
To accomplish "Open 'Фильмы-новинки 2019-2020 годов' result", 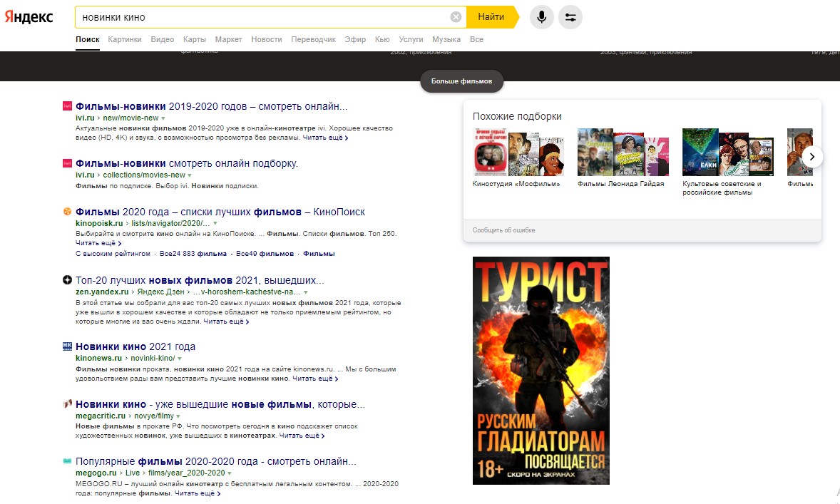I will click(211, 106).
